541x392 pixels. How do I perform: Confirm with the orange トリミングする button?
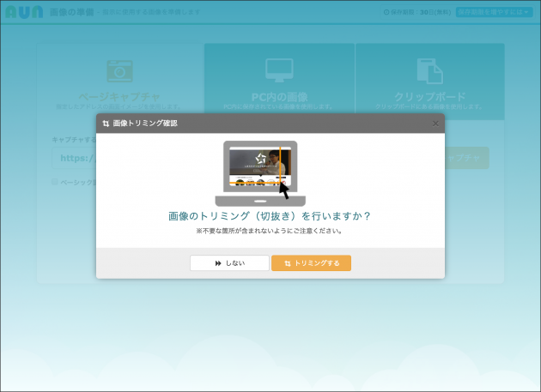(311, 263)
